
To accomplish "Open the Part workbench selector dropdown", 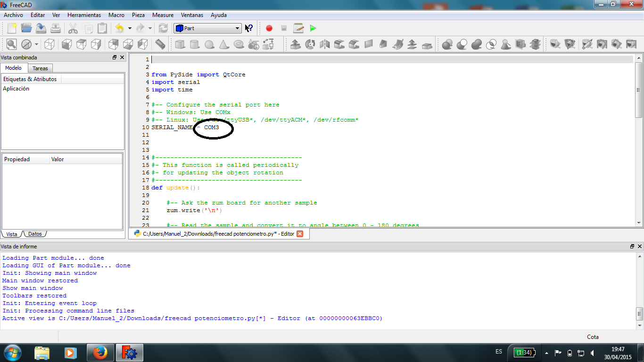I will [x=207, y=28].
